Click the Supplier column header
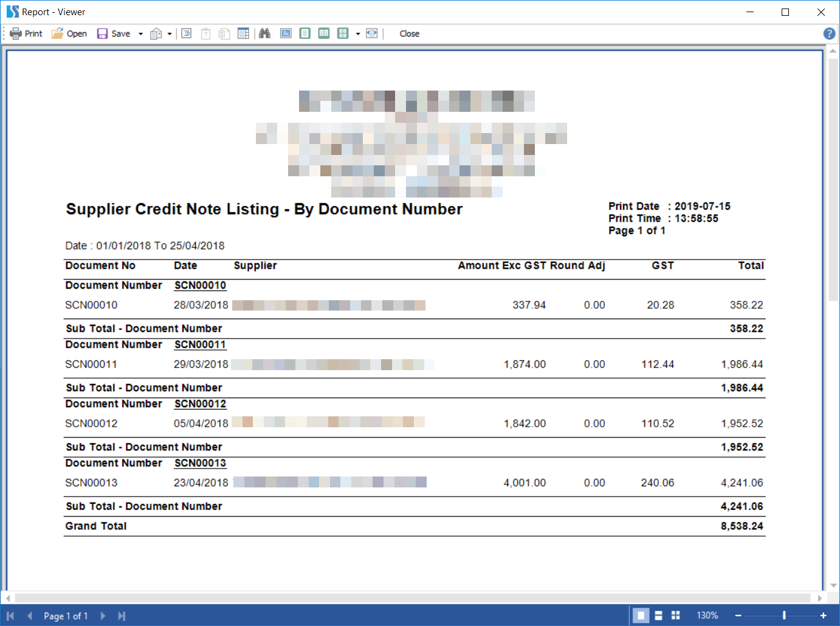This screenshot has width=840, height=626. click(255, 266)
